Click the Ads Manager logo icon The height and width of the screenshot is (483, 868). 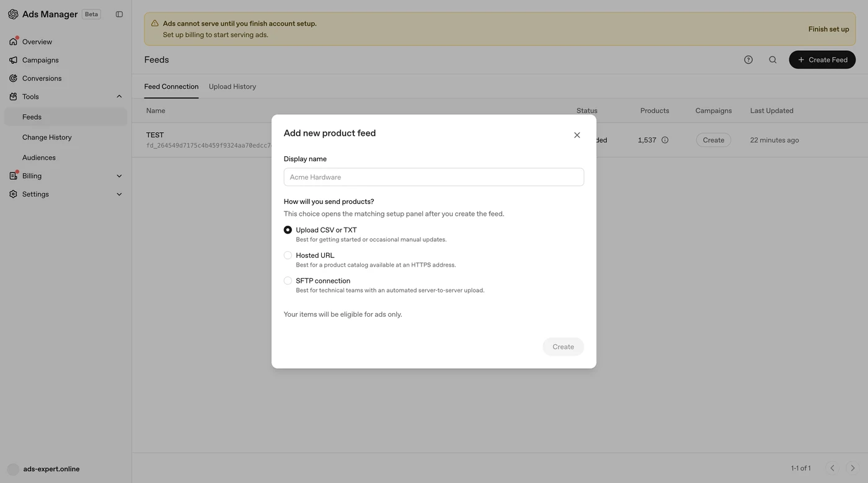point(13,14)
